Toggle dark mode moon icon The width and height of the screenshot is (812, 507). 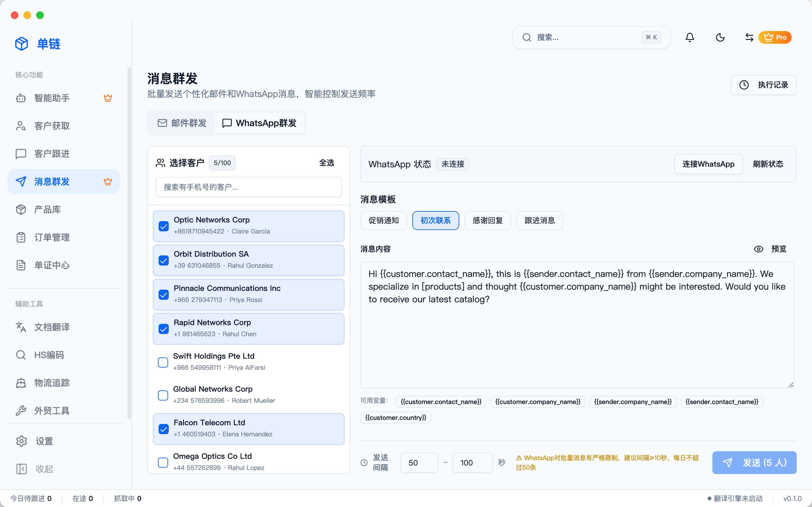(x=720, y=37)
